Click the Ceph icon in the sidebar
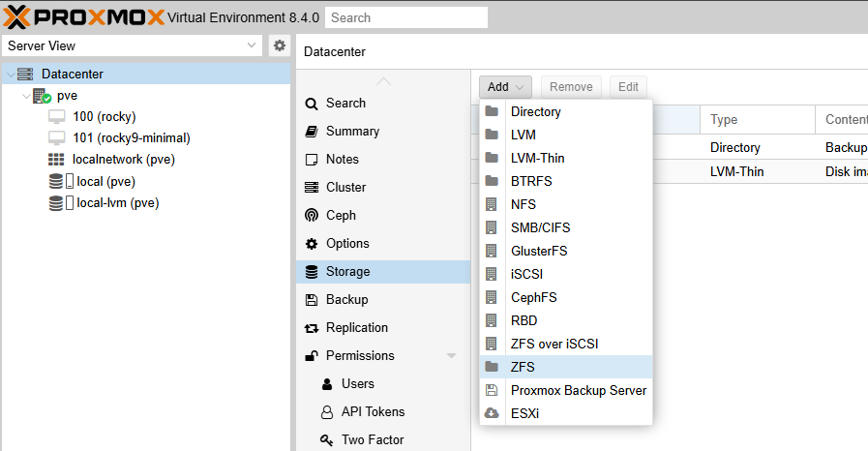 coord(312,216)
